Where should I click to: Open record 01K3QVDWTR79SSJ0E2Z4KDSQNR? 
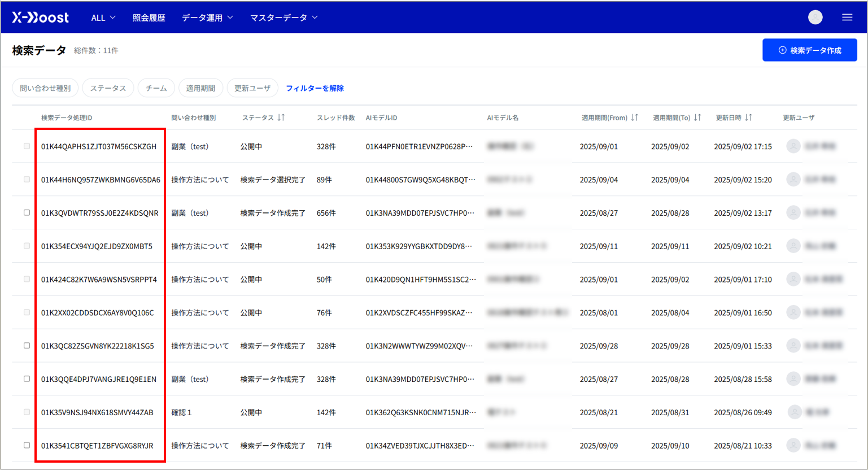99,213
